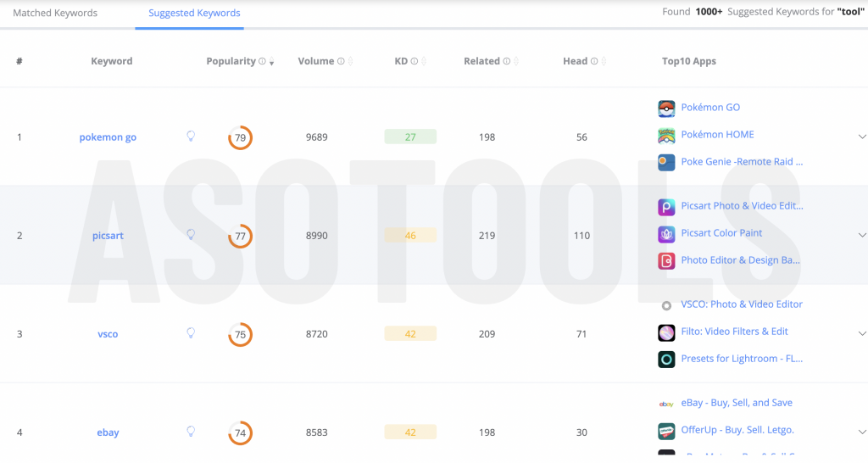Click the related value 219
This screenshot has height=463, width=868.
click(x=487, y=236)
